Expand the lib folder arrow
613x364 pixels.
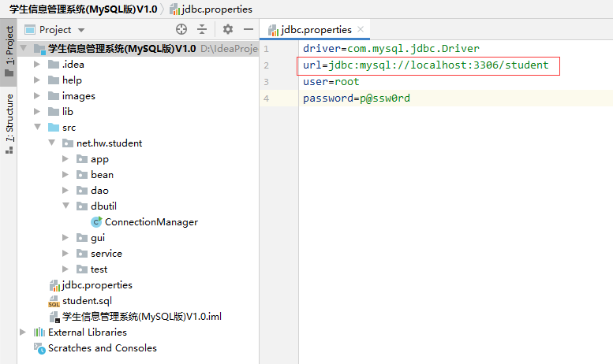[37, 111]
